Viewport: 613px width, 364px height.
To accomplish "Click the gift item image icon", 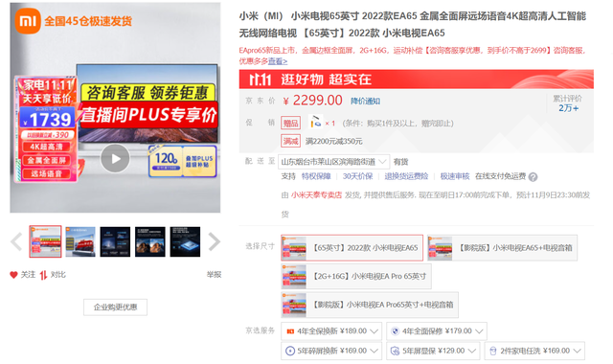I will 315,122.
